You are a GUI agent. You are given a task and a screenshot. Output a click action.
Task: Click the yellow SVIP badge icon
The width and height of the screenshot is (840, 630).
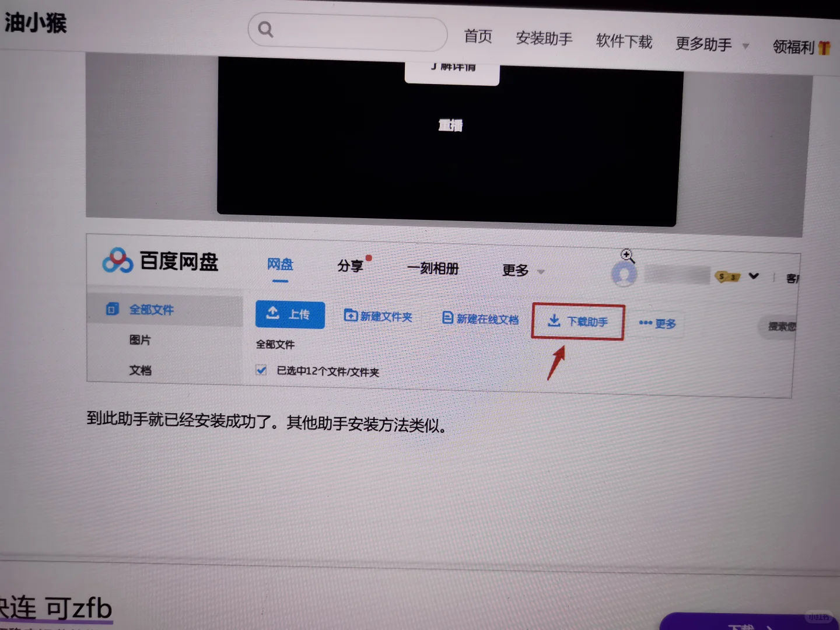click(x=728, y=276)
